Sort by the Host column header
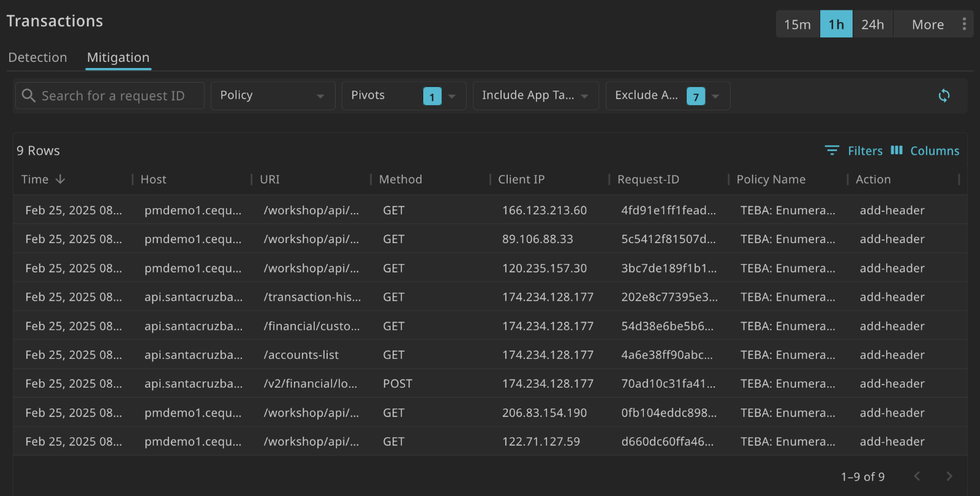 click(153, 179)
